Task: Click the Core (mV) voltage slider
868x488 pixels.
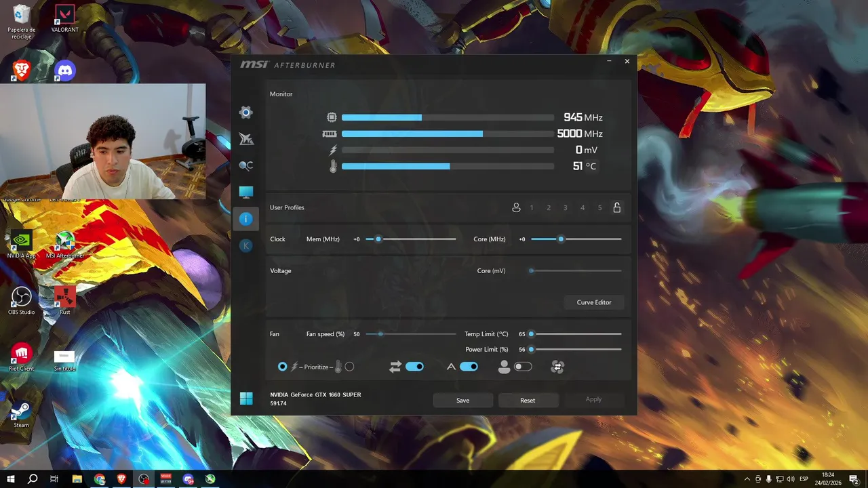Action: [x=576, y=271]
